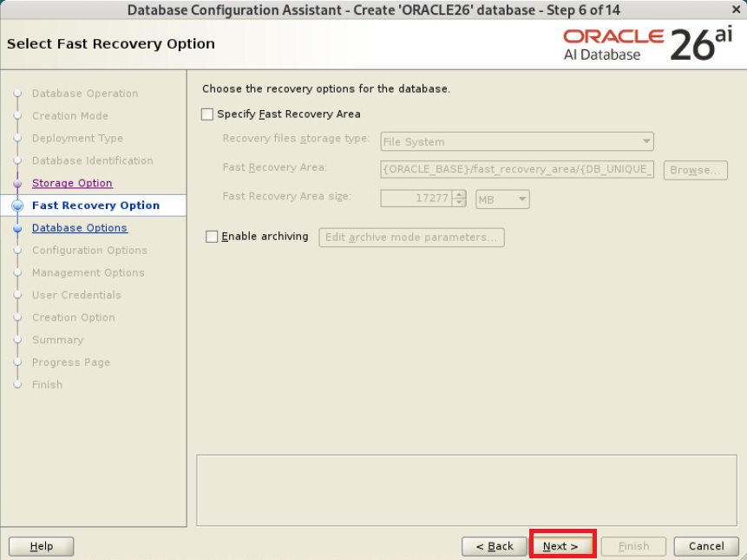Click the Finish step label in sidebar
The width and height of the screenshot is (747, 560).
pyautogui.click(x=47, y=384)
